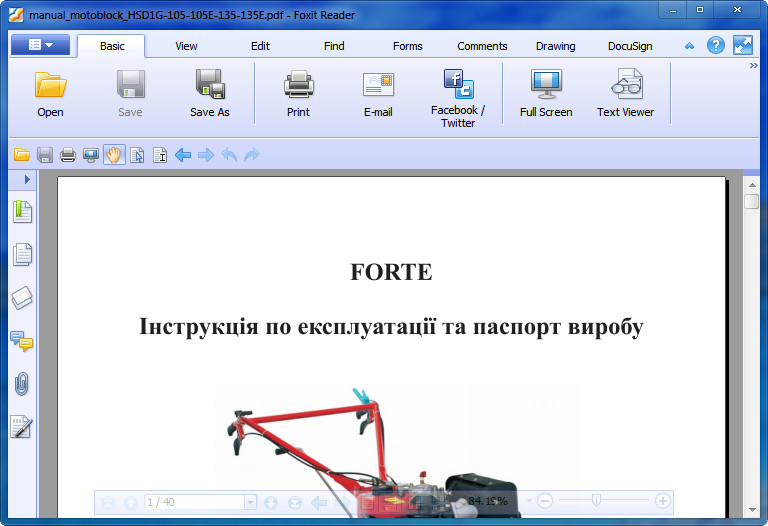Activate the Select Annotation arrow tool
Screen dimensions: 768x526
point(137,155)
